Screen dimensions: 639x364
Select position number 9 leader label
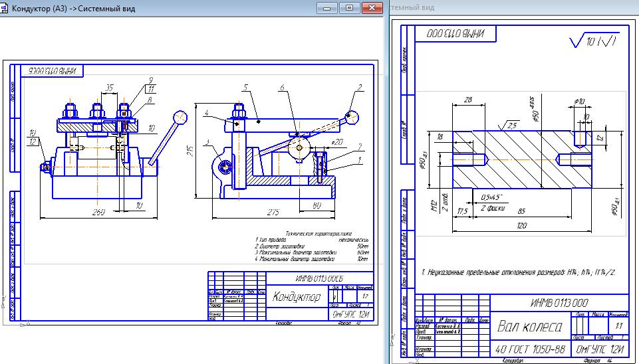click(151, 80)
